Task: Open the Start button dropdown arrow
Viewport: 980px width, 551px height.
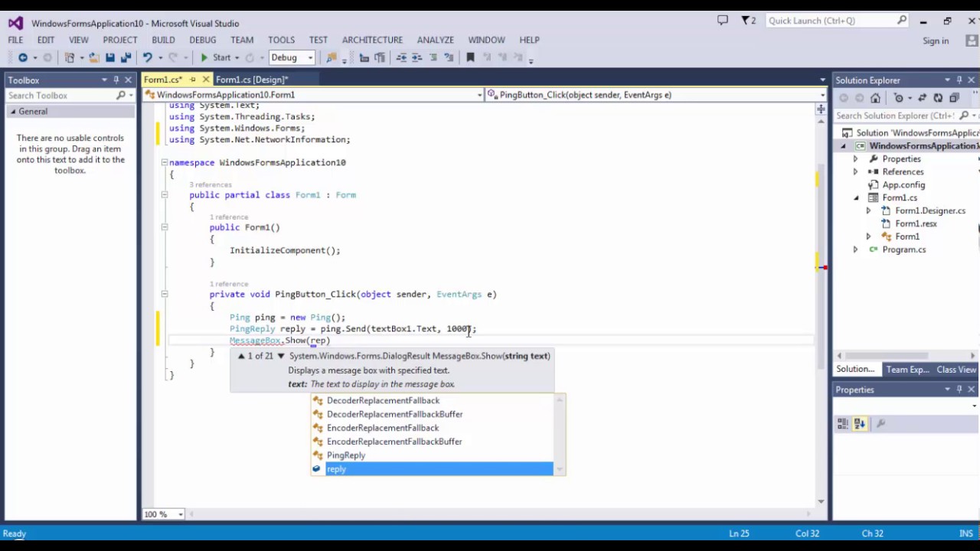Action: 237,57
